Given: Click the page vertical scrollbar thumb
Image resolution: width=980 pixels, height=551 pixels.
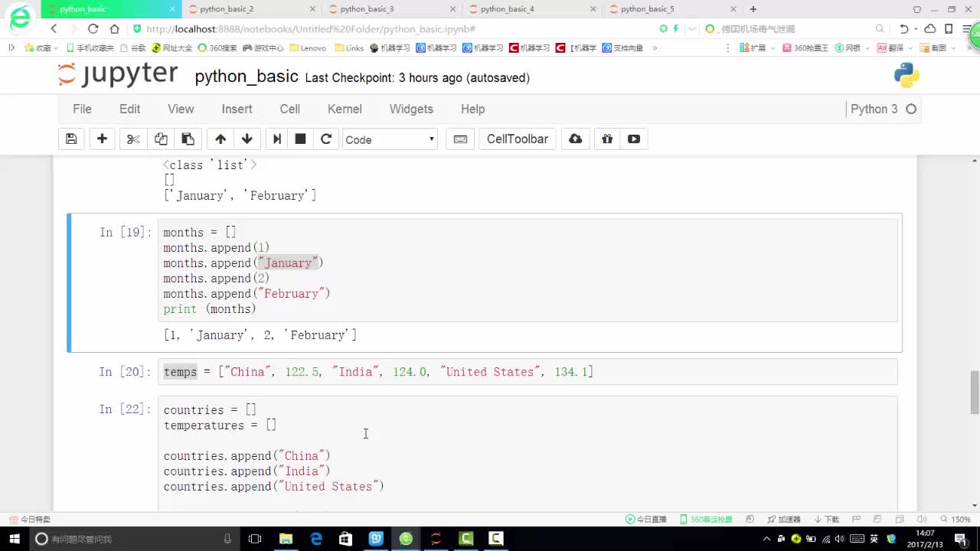Looking at the screenshot, I should [x=975, y=392].
